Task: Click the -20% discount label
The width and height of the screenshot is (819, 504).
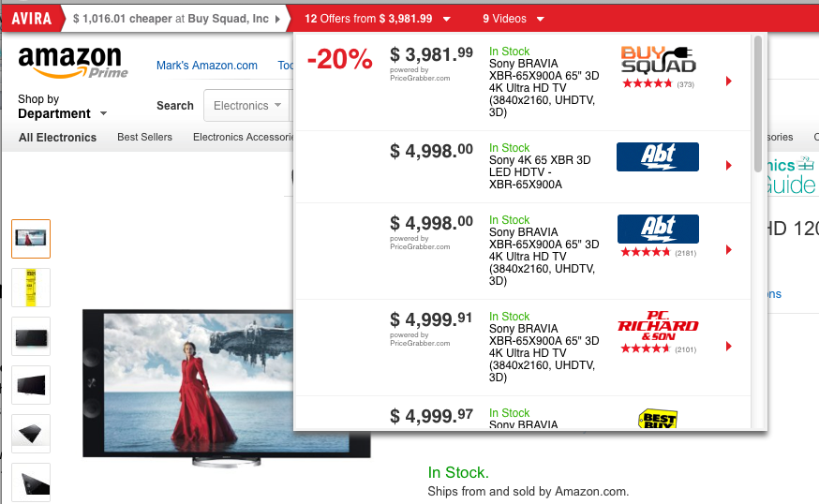Action: point(339,58)
